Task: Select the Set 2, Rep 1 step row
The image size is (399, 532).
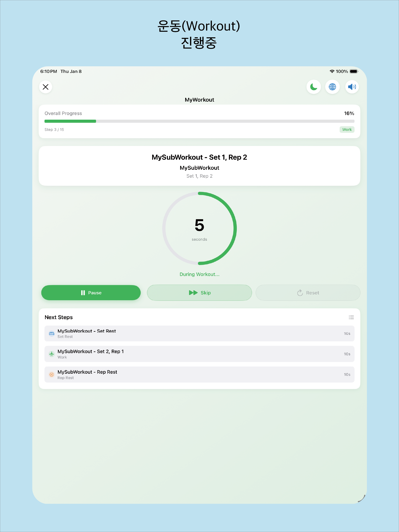Action: (x=199, y=354)
